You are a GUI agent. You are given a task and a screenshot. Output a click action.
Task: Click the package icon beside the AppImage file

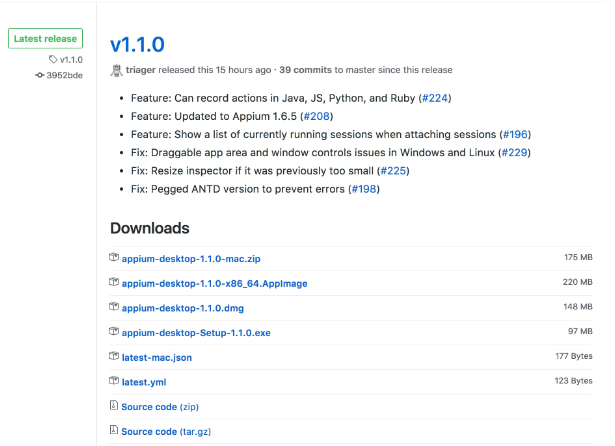[x=114, y=283]
